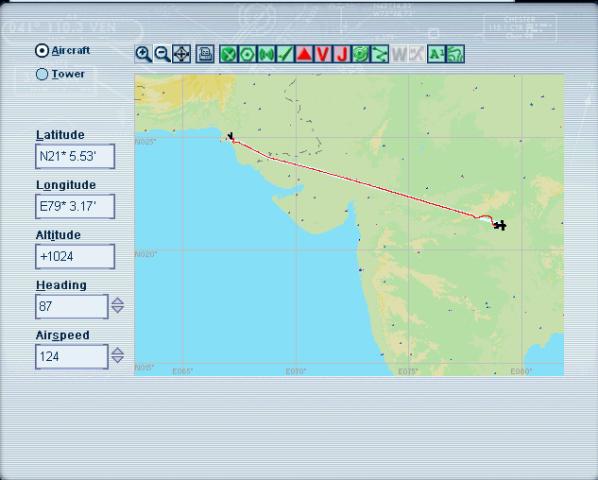
Task: Toggle terrain display icon
Action: (x=455, y=54)
